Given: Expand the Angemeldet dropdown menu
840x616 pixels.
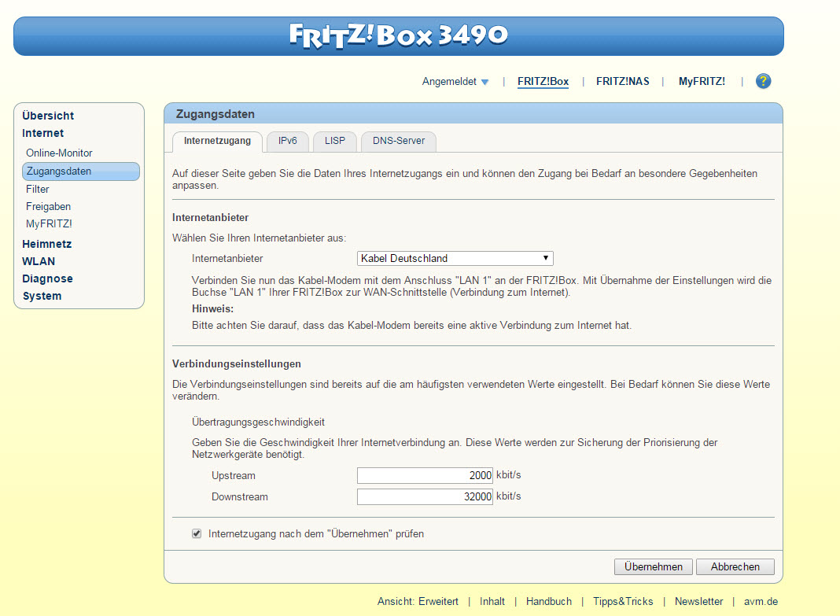Looking at the screenshot, I should pyautogui.click(x=455, y=81).
